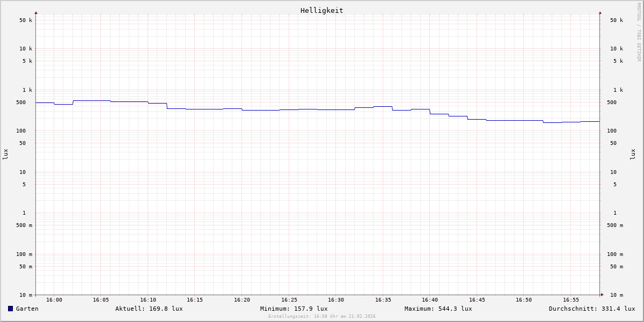Click the '1 k' label on the left axis
Screen dimensions: 644x322
pyautogui.click(x=27, y=90)
